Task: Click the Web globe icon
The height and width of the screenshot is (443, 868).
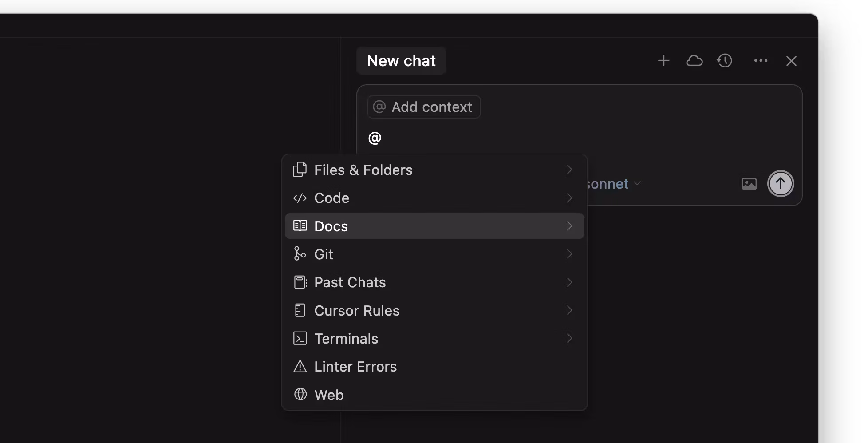Action: point(300,395)
